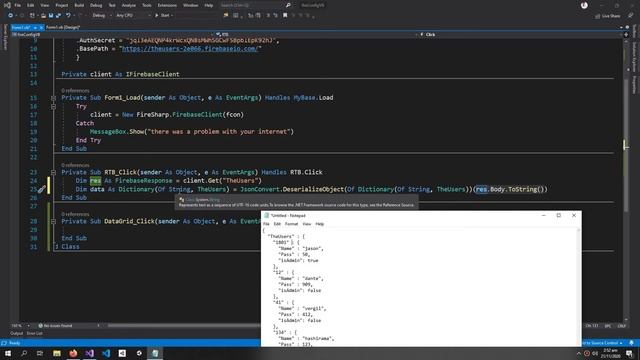Screen dimensions: 640x360
Task: Collapse the Try block outline
Action: pos(53,107)
